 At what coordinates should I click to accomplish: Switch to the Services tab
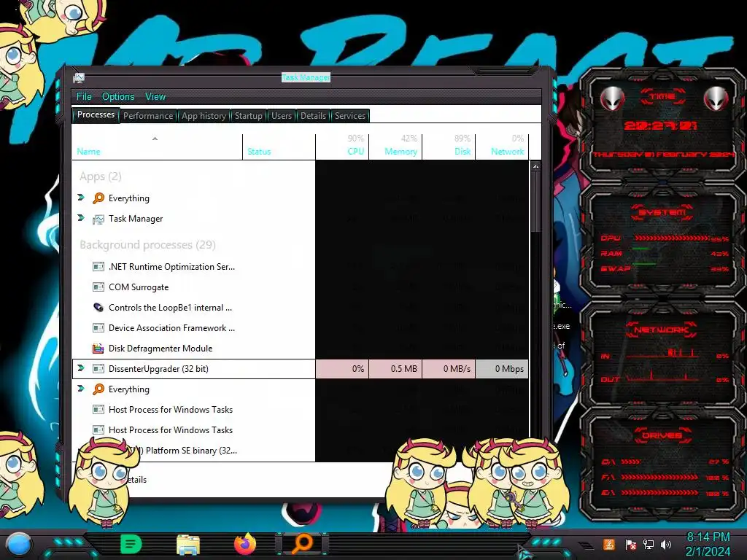tap(350, 116)
